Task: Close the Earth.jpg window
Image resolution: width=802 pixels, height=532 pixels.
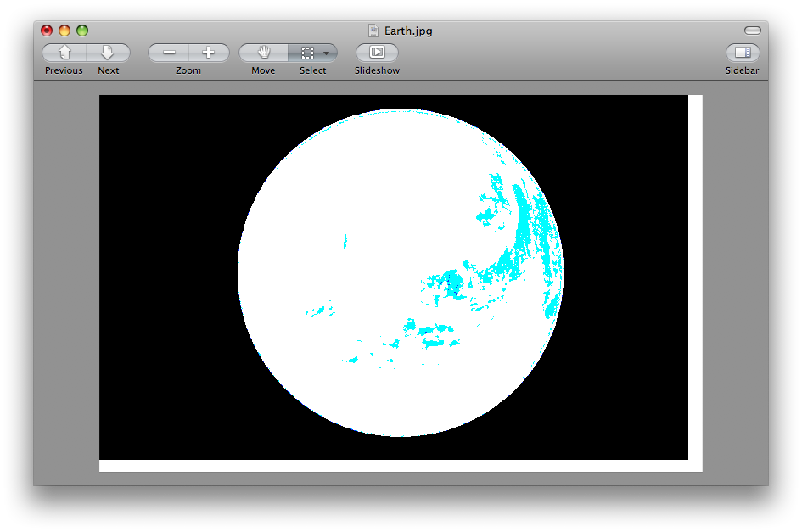Action: click(x=47, y=31)
